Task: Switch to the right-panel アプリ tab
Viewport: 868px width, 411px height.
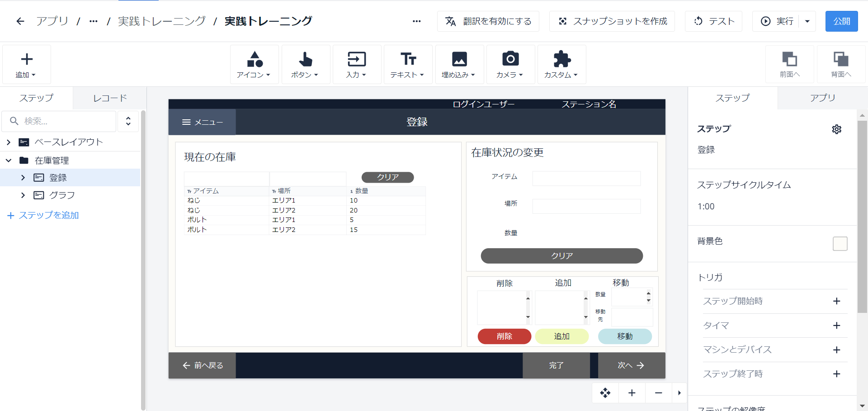Action: click(x=822, y=98)
